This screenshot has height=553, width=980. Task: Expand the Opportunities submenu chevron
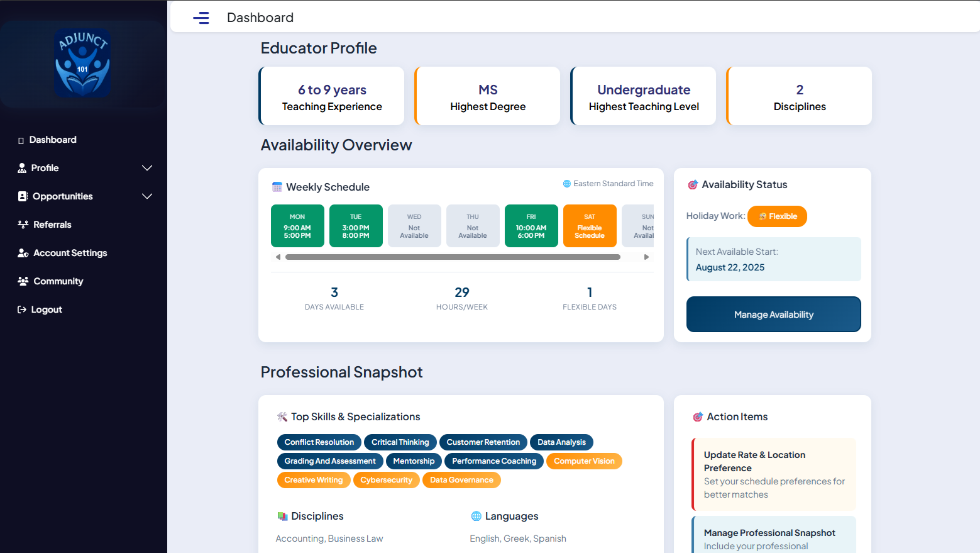(x=147, y=196)
